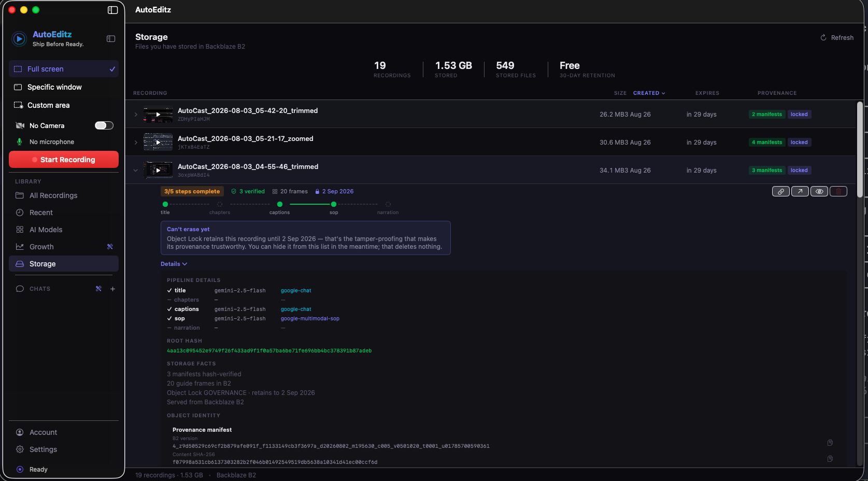Open expanded recording externally via arrow icon
This screenshot has height=481, width=868.
click(x=800, y=191)
